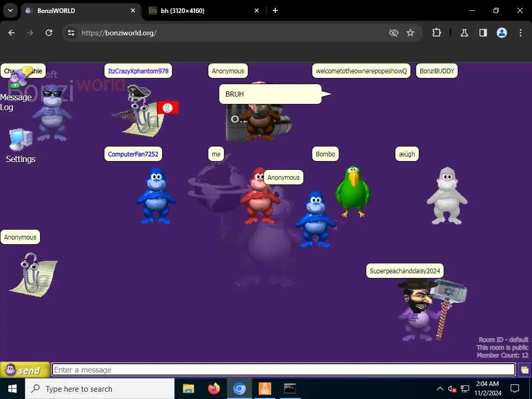Open the Chrome Labs flask icon

pyautogui.click(x=464, y=33)
